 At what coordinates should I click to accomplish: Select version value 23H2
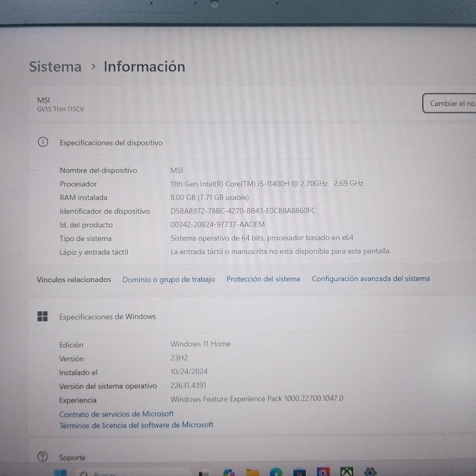click(179, 357)
